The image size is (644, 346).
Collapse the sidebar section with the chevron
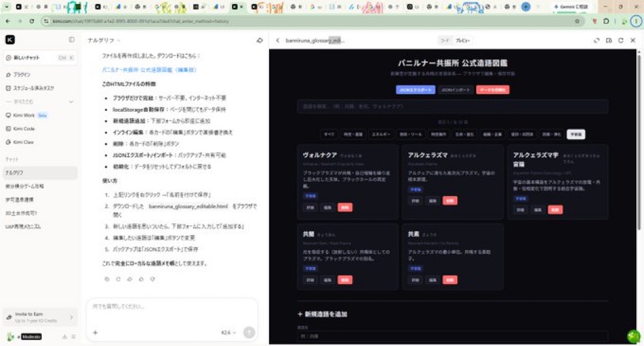(71, 101)
